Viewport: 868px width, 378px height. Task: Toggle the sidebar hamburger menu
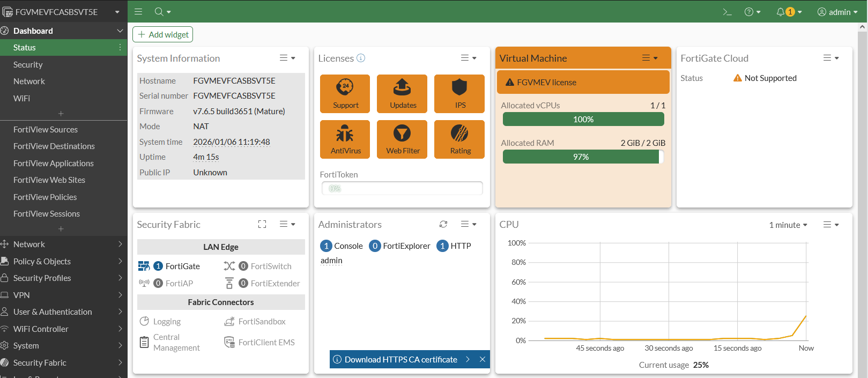[x=138, y=12]
